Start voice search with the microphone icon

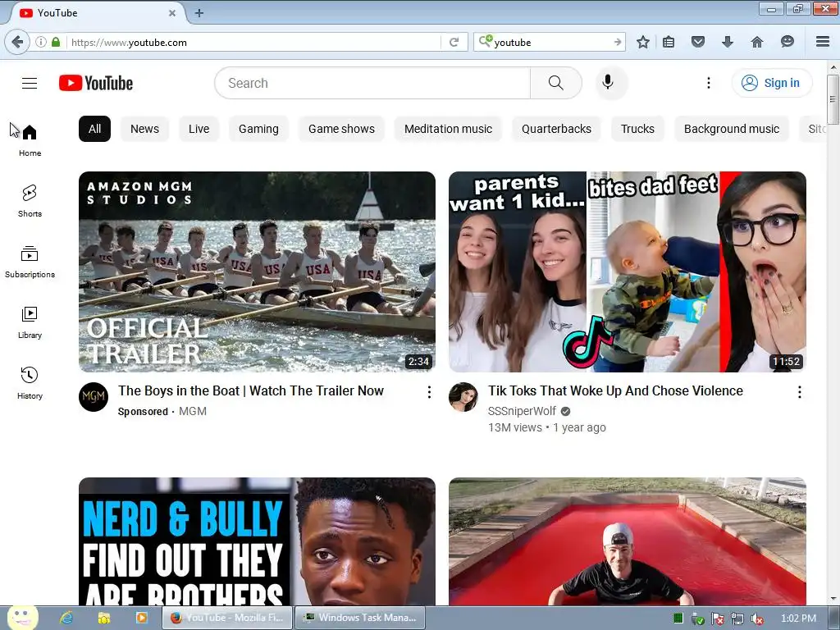tap(608, 83)
